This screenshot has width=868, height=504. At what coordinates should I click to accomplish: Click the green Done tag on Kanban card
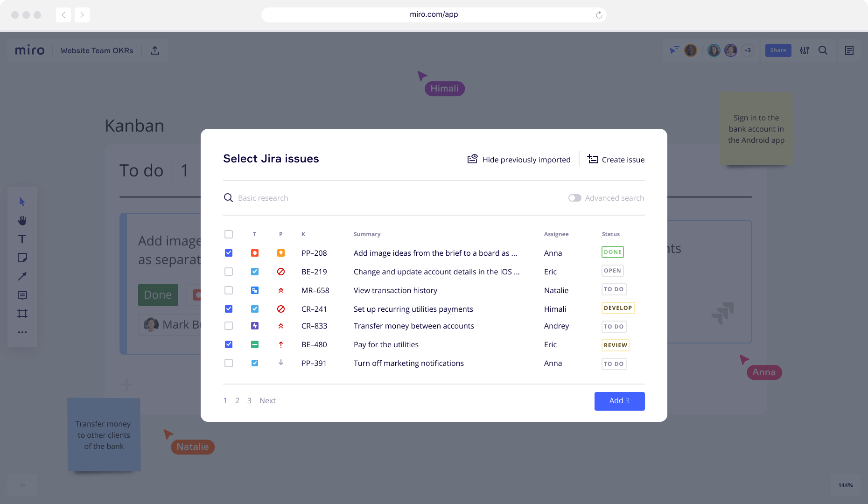[158, 295]
